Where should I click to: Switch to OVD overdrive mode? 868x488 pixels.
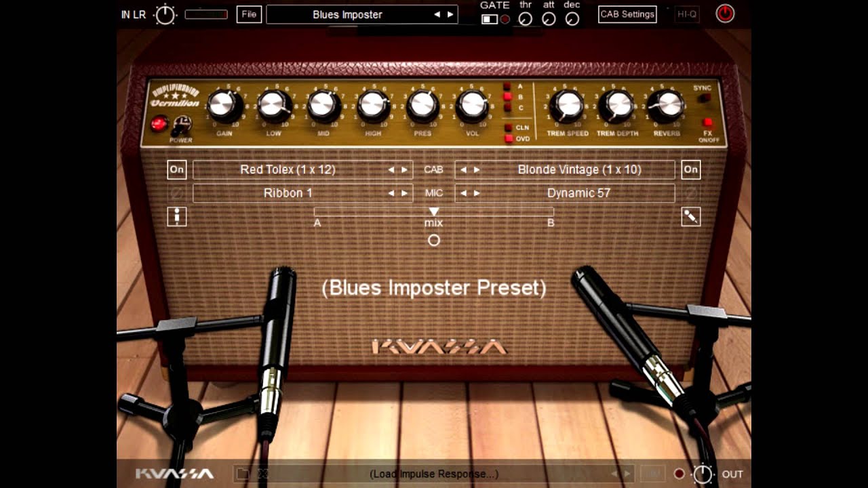click(508, 139)
